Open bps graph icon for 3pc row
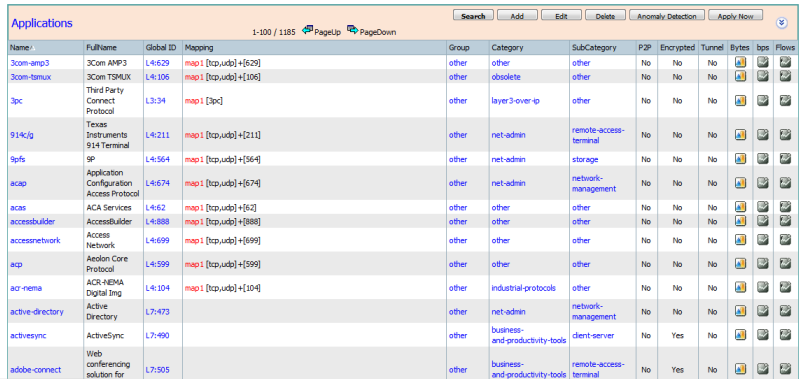The image size is (805, 379). click(763, 101)
